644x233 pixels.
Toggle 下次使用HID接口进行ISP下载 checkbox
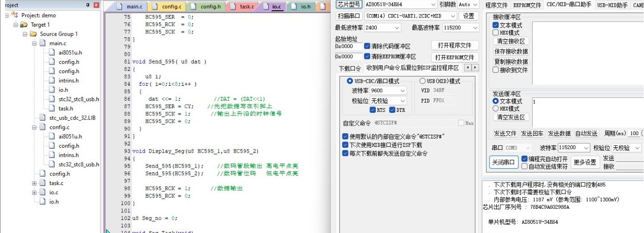pos(345,145)
